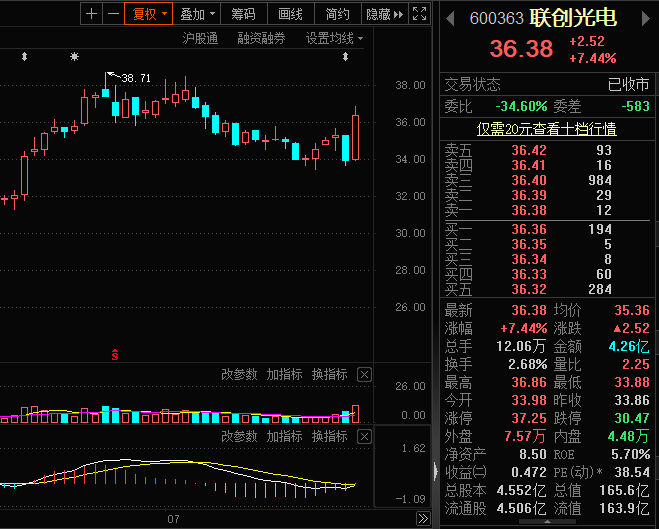The image size is (659, 529).
Task: Click the marker icon at top right of chart
Action: [x=345, y=56]
